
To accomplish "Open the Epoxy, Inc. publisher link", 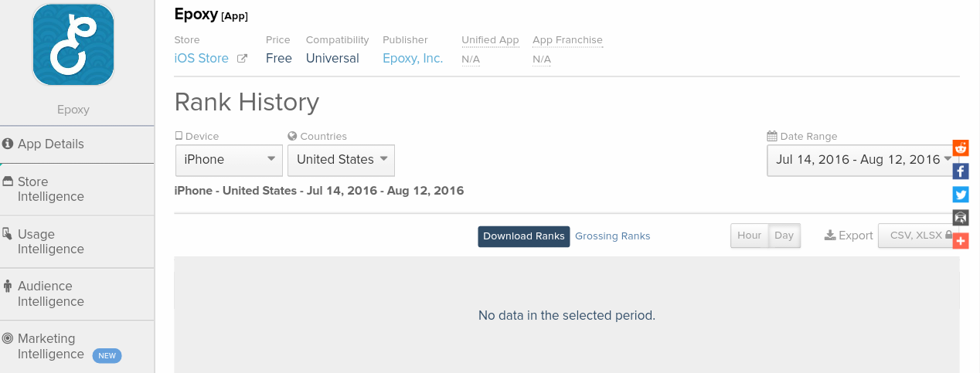I will pos(413,59).
